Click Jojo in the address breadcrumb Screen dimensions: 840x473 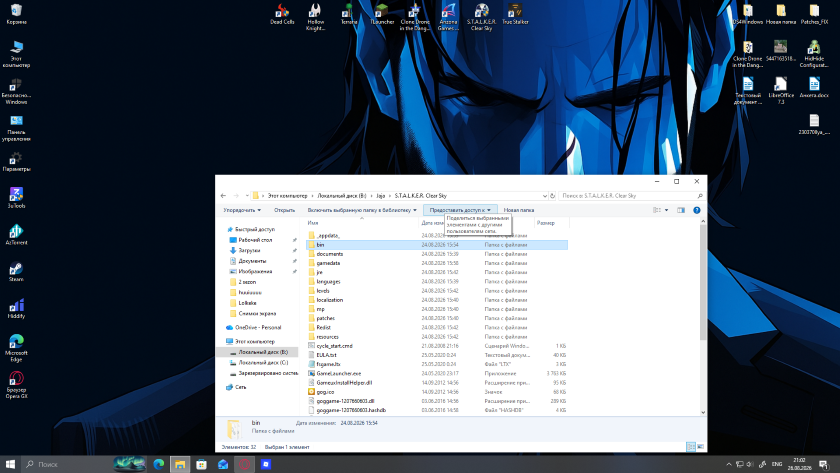[380, 196]
